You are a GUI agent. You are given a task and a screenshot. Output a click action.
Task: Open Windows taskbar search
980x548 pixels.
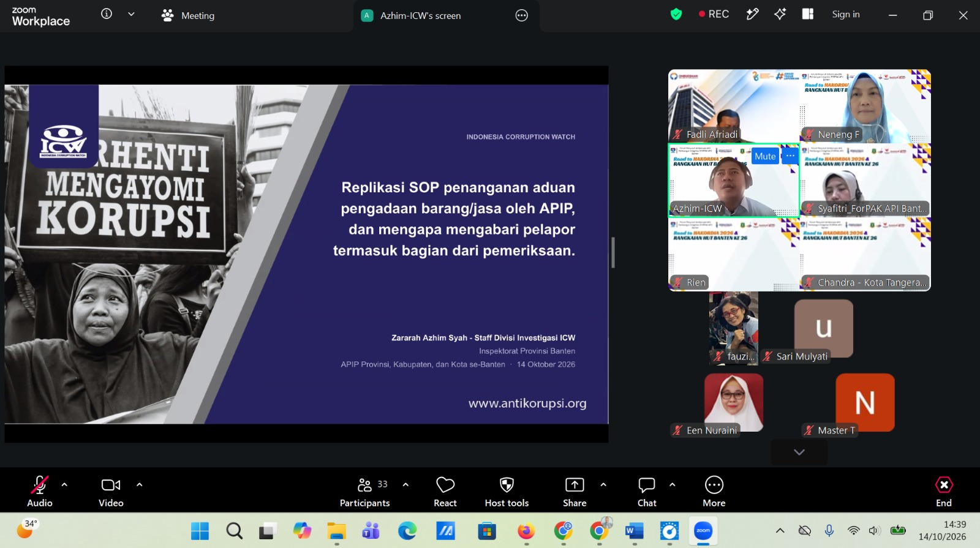pyautogui.click(x=234, y=531)
